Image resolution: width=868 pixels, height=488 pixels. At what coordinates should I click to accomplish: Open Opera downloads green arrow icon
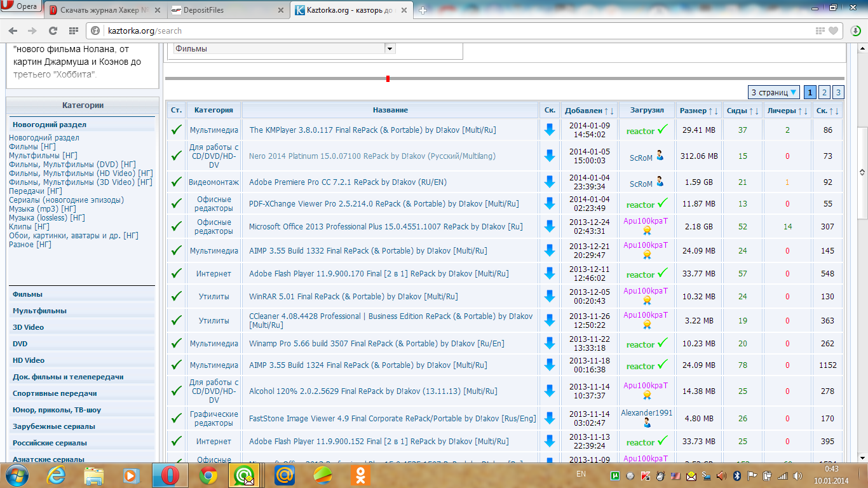pyautogui.click(x=856, y=30)
